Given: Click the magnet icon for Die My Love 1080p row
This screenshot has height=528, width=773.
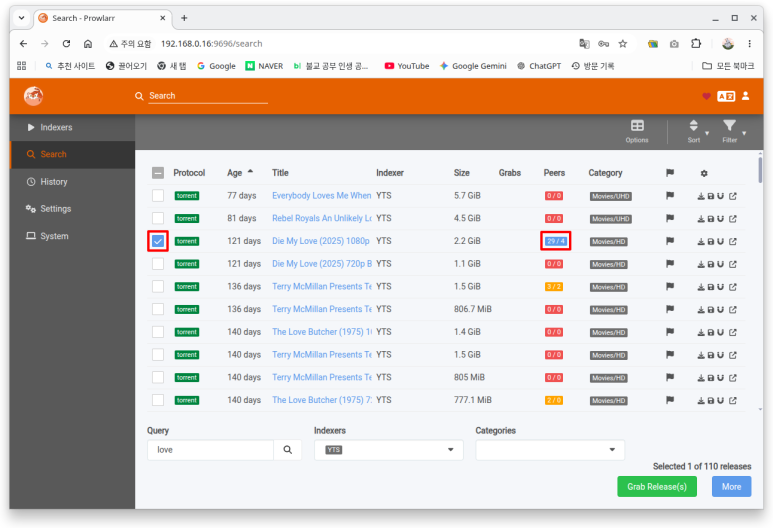Looking at the screenshot, I should click(720, 242).
